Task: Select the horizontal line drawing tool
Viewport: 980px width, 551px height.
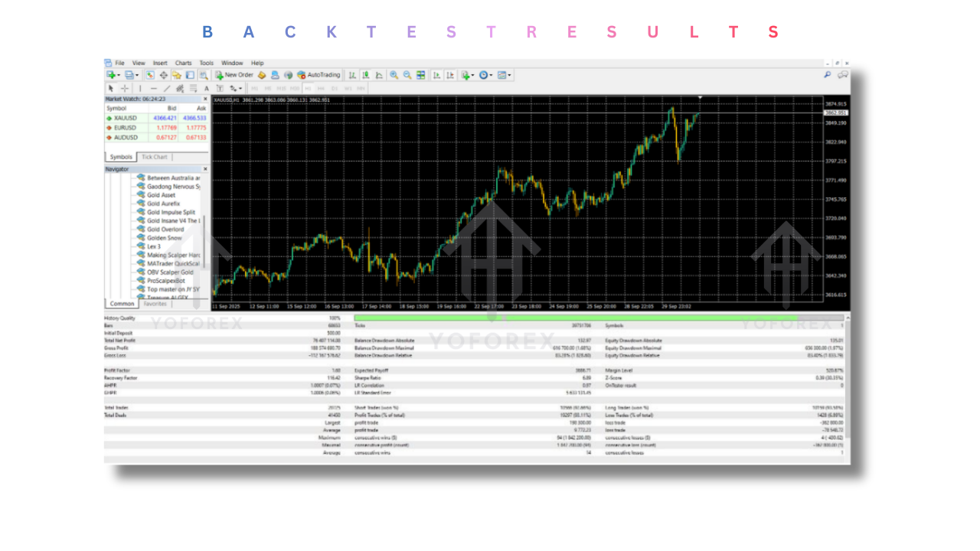Action: 153,88
